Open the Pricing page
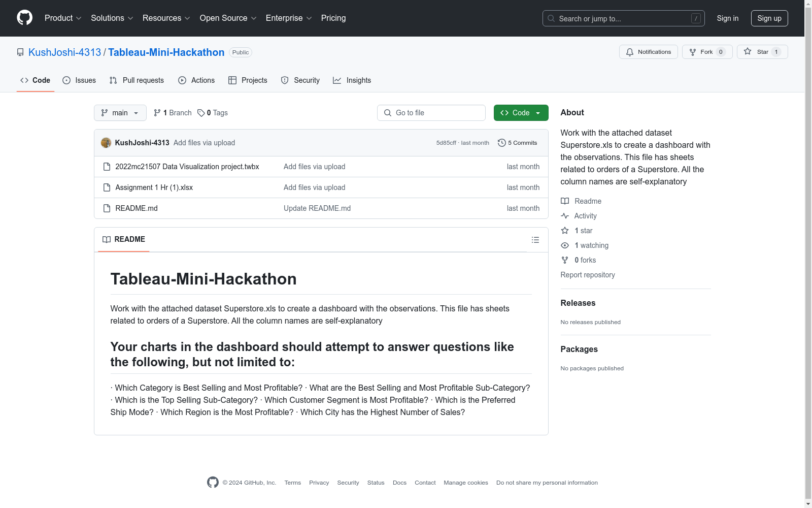Viewport: 812px width, 508px height. click(x=333, y=18)
